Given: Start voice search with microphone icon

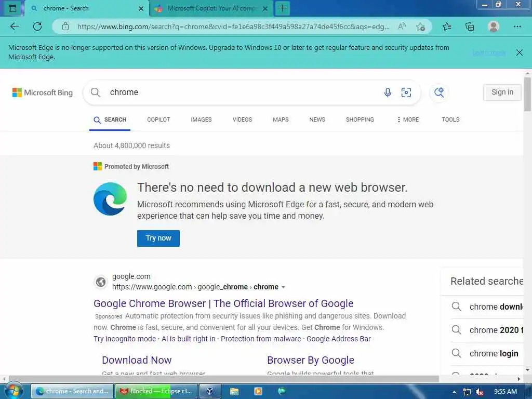Looking at the screenshot, I should click(x=388, y=92).
